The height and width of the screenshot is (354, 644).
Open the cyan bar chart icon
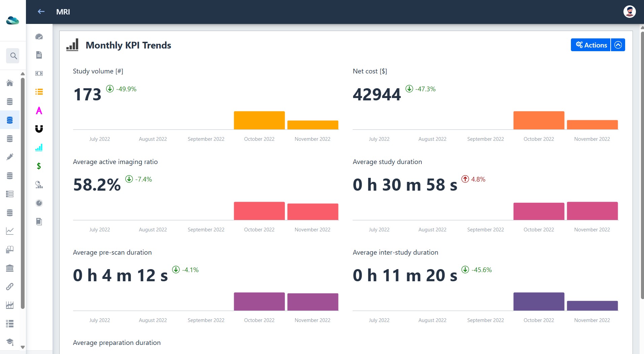click(x=39, y=148)
